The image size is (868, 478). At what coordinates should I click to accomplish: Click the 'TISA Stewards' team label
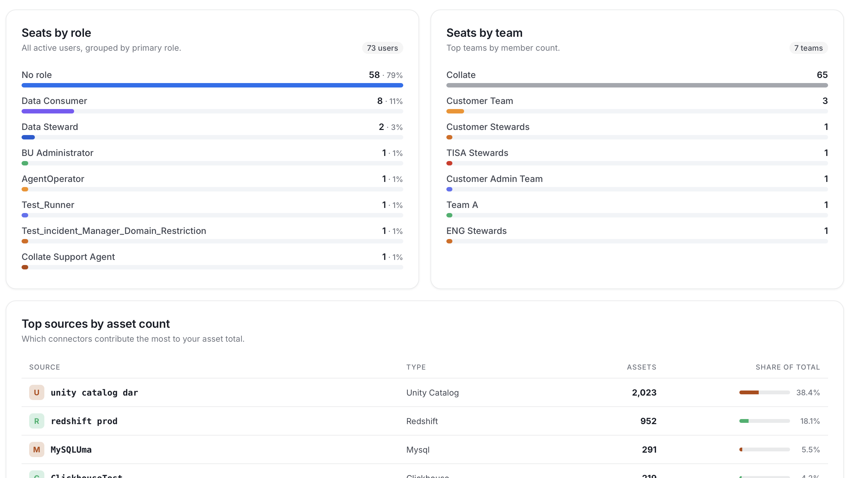point(477,153)
